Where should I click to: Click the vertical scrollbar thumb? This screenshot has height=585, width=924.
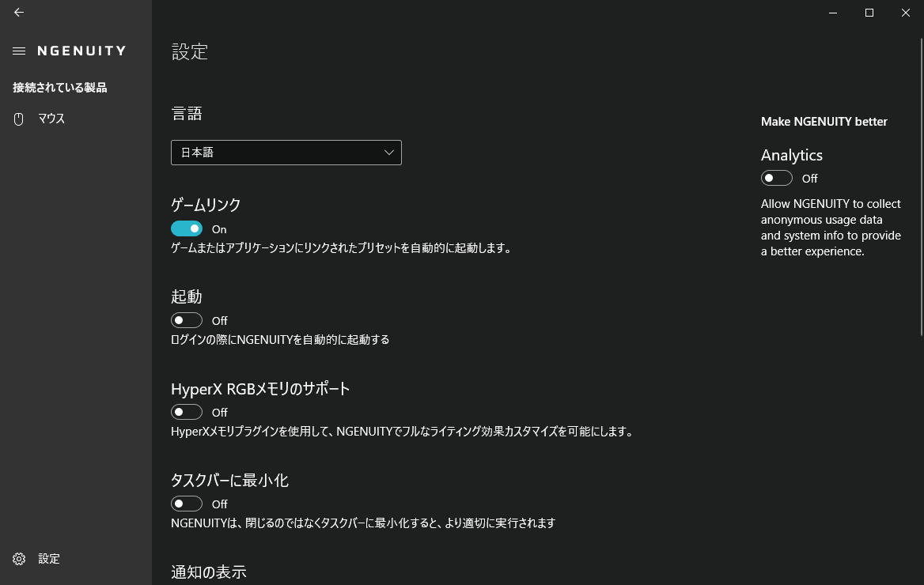pyautogui.click(x=922, y=187)
